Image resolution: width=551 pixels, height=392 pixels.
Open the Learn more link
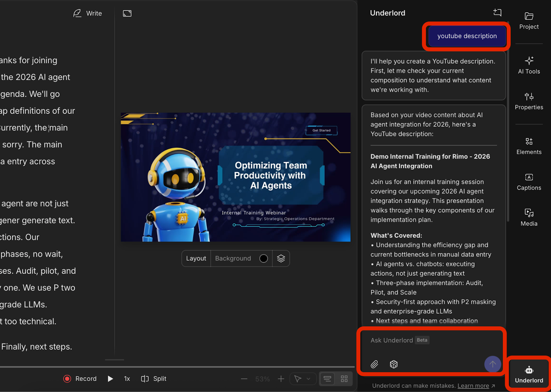click(474, 386)
